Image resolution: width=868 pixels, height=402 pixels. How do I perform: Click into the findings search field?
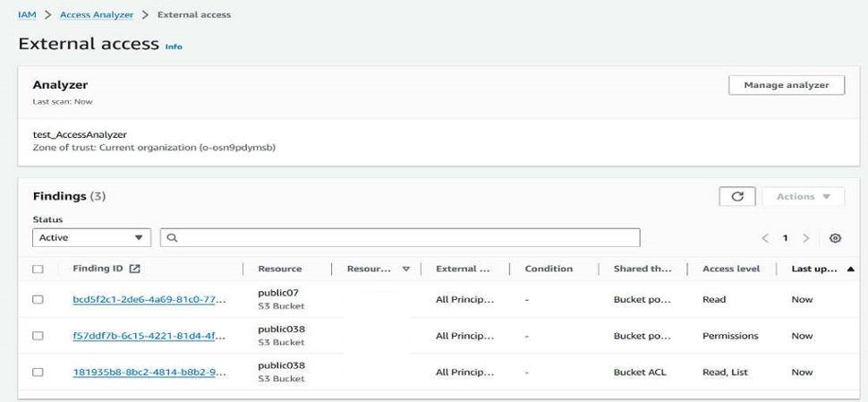[403, 238]
